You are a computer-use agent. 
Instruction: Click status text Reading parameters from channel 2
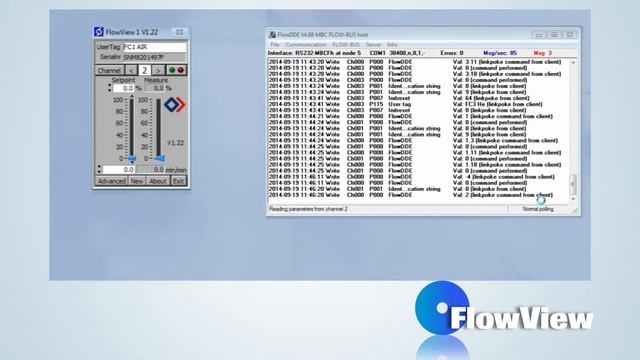pos(308,209)
